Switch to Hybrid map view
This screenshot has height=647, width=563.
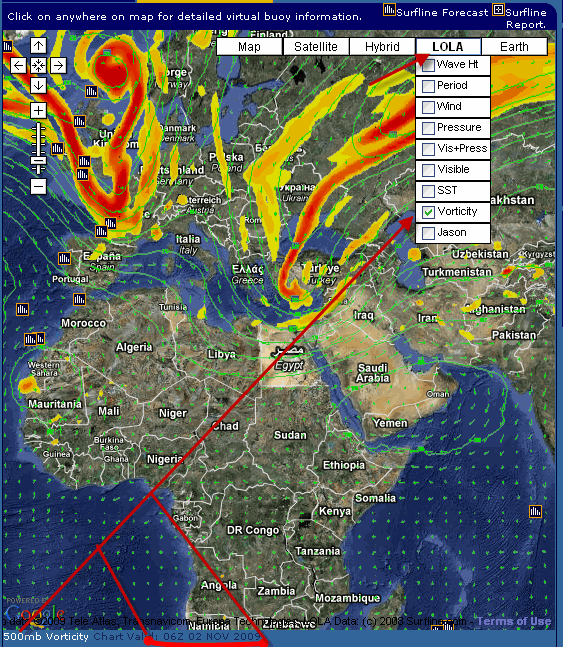[x=382, y=47]
